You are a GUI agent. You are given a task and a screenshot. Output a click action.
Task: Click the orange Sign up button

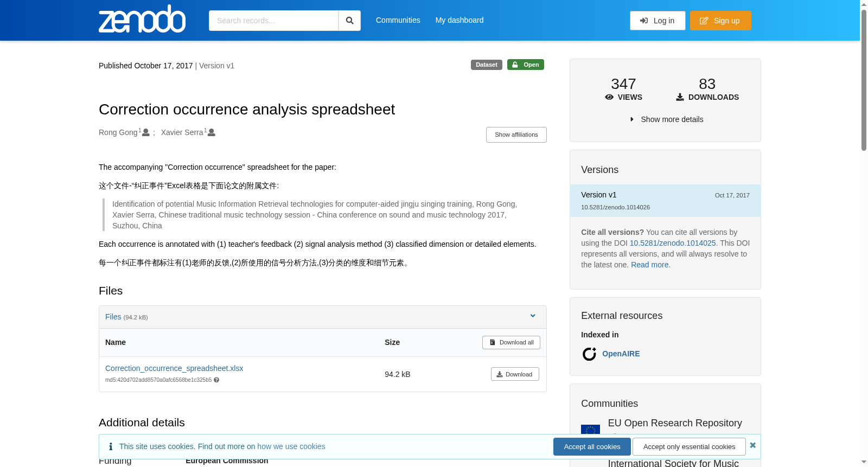(720, 21)
